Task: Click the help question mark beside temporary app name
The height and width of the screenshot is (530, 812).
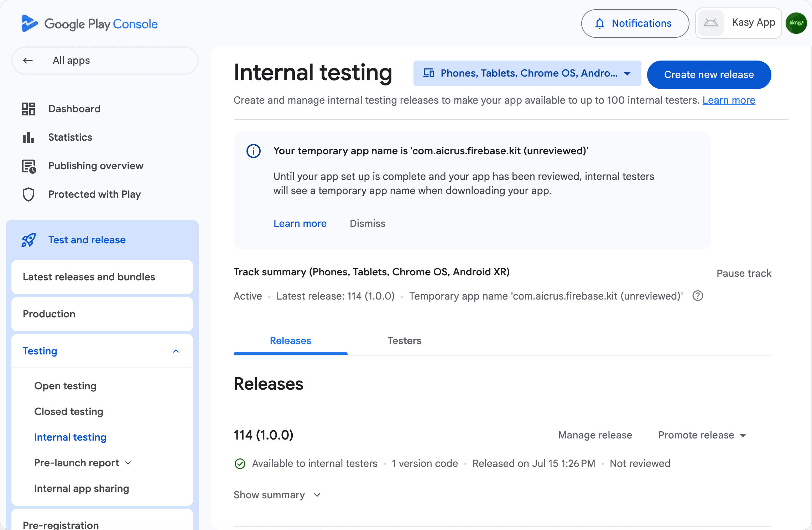Action: click(x=698, y=296)
